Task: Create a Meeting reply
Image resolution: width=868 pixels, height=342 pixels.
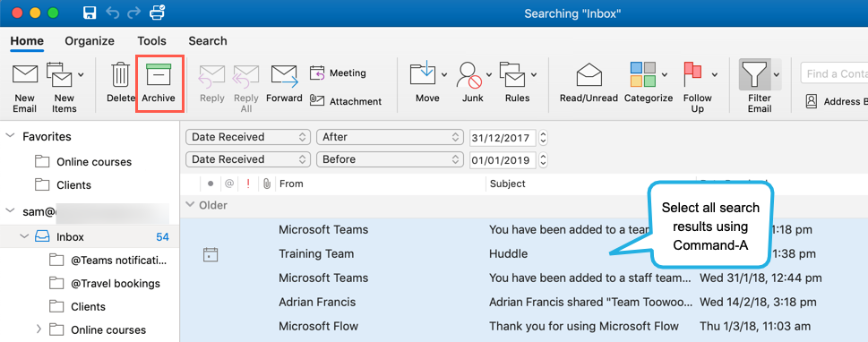Action: tap(338, 73)
